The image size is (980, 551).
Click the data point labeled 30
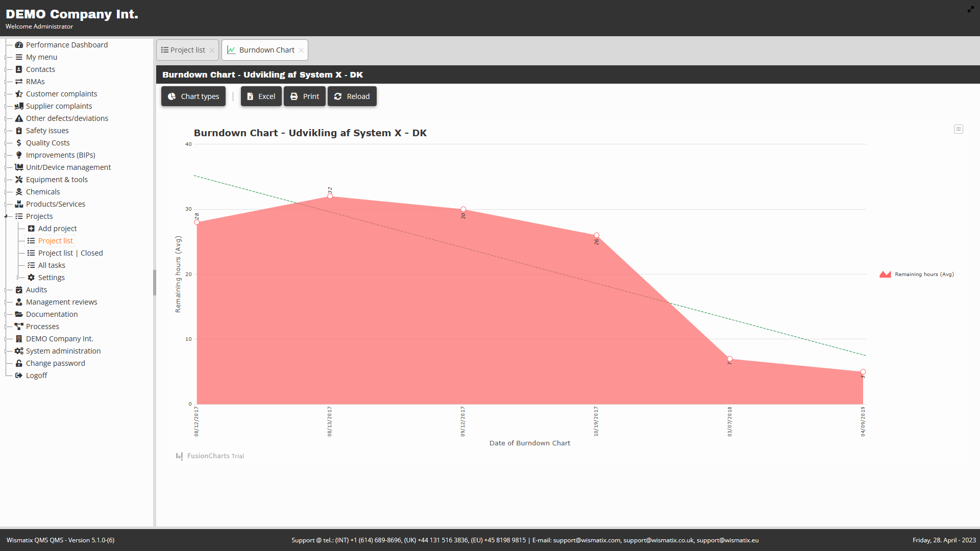click(x=463, y=209)
